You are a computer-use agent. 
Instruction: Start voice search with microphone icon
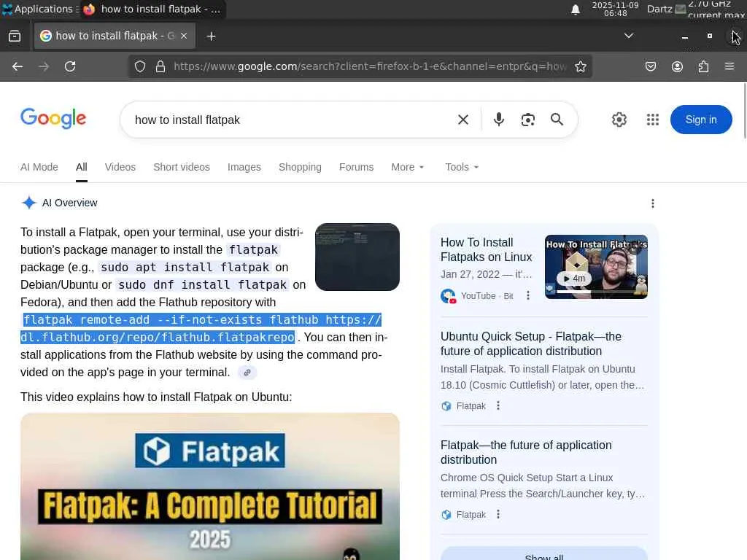pyautogui.click(x=499, y=120)
